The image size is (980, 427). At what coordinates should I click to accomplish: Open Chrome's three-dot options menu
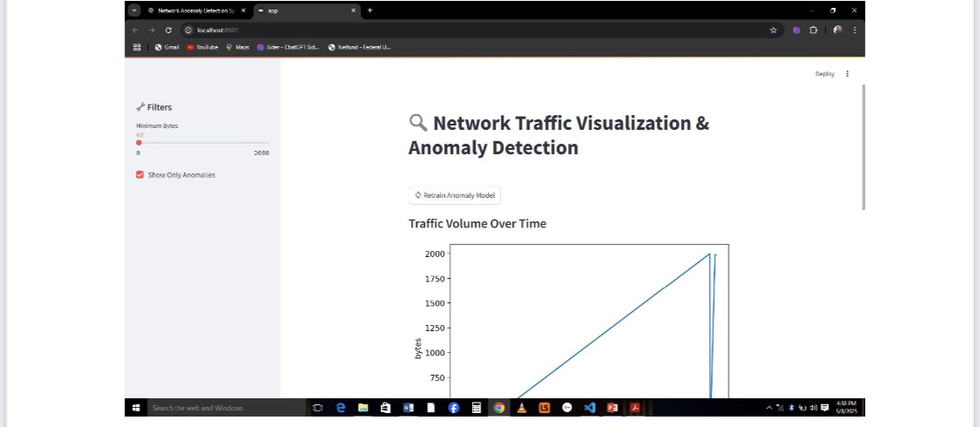pos(855,30)
